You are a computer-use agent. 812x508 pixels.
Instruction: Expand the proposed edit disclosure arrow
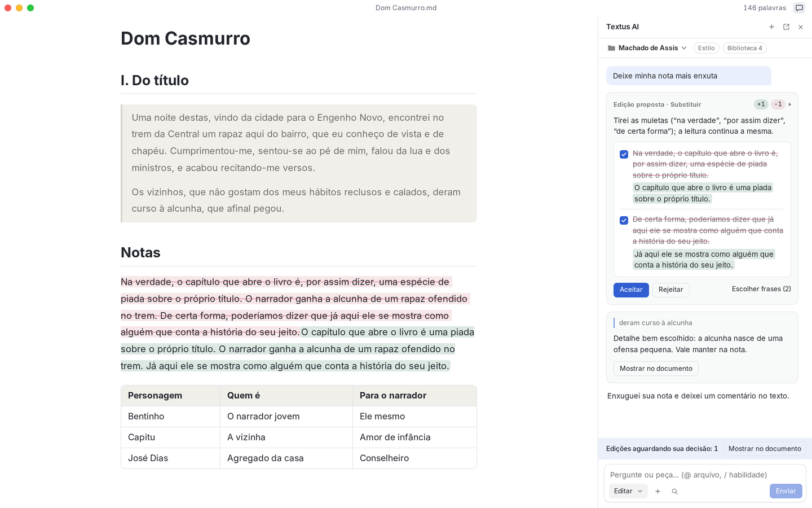790,104
